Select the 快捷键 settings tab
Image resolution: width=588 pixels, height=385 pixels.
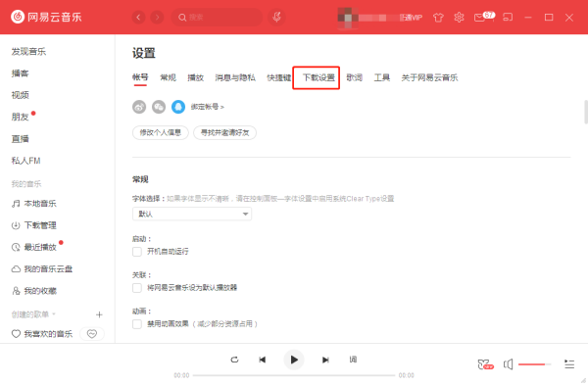tap(279, 77)
